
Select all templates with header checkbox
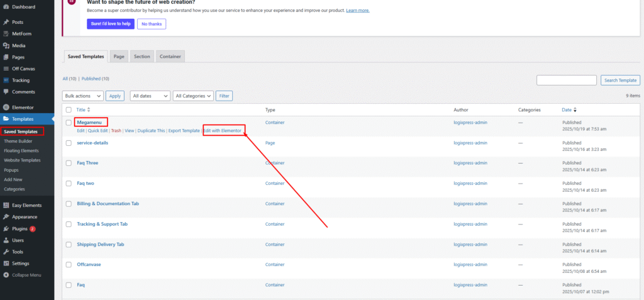tap(69, 110)
